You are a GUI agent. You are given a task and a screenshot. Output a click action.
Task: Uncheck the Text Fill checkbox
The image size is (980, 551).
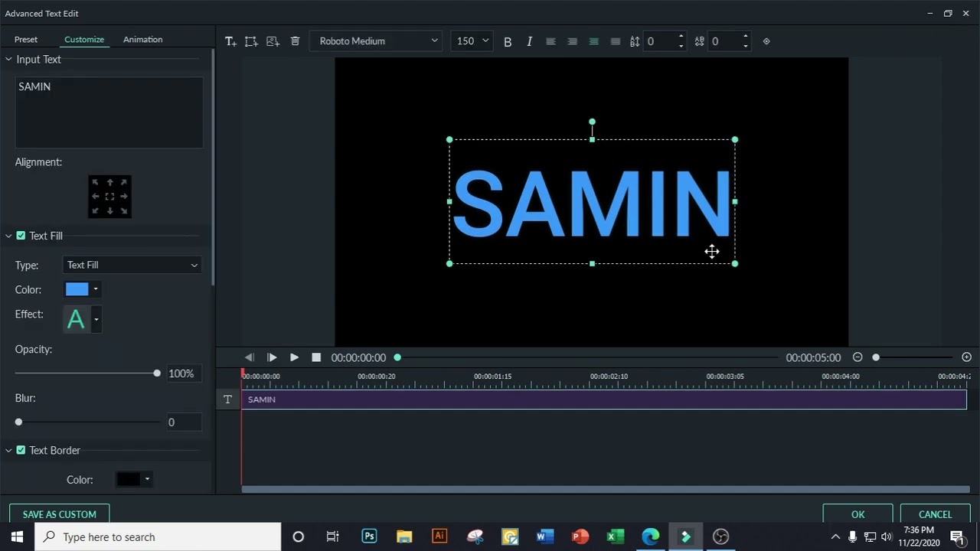point(21,236)
